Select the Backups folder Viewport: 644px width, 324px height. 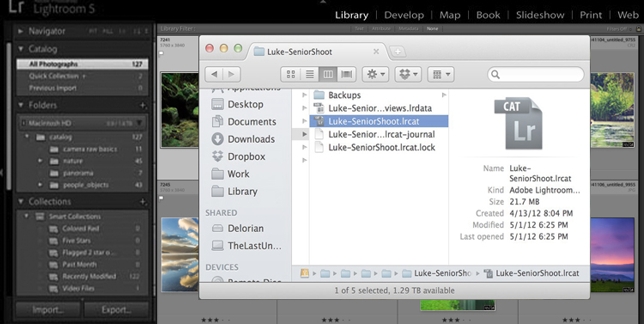(x=344, y=95)
